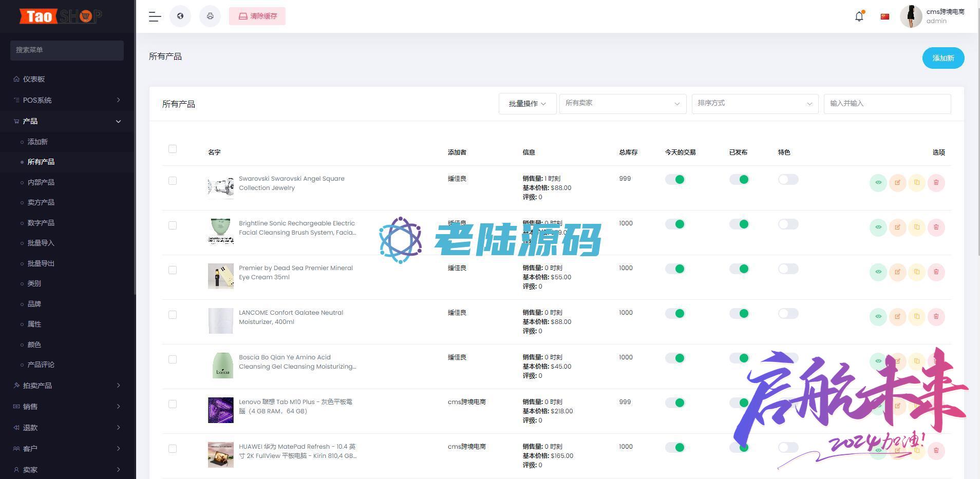The image size is (980, 479).
Task: Toggle published switch for Premier Eye Cream
Action: [x=739, y=269]
